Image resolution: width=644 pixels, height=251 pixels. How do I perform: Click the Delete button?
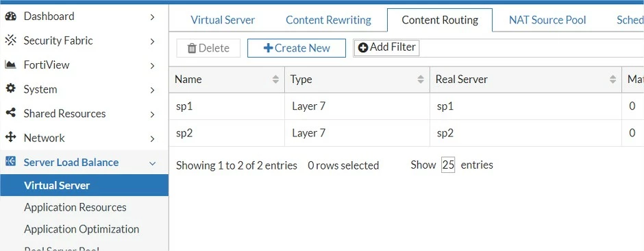[208, 48]
